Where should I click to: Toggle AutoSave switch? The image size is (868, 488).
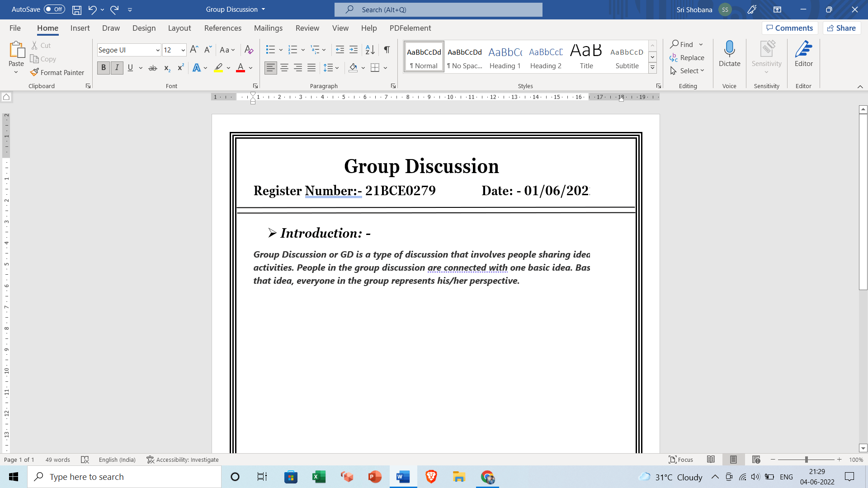pyautogui.click(x=54, y=9)
